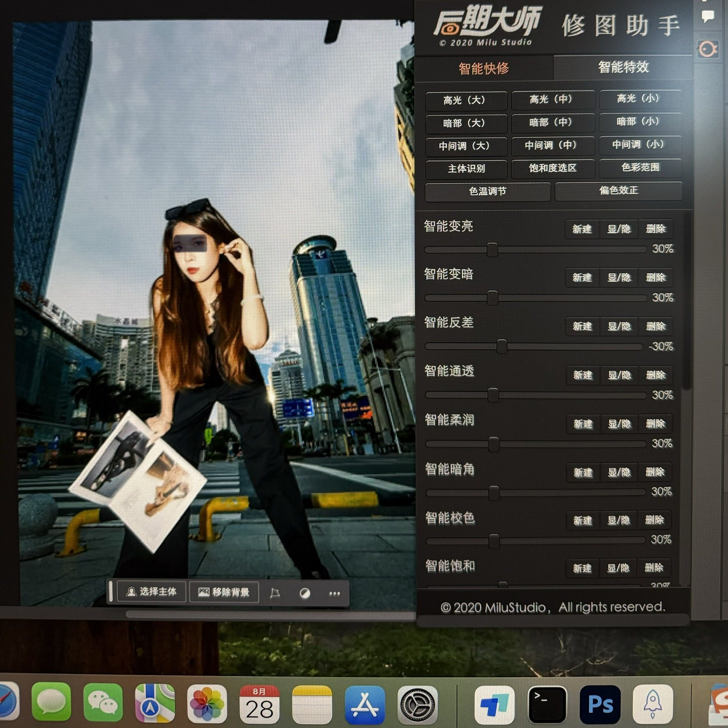Image resolution: width=728 pixels, height=728 pixels.
Task: Click the 偏色效正 button
Action: pyautogui.click(x=618, y=191)
